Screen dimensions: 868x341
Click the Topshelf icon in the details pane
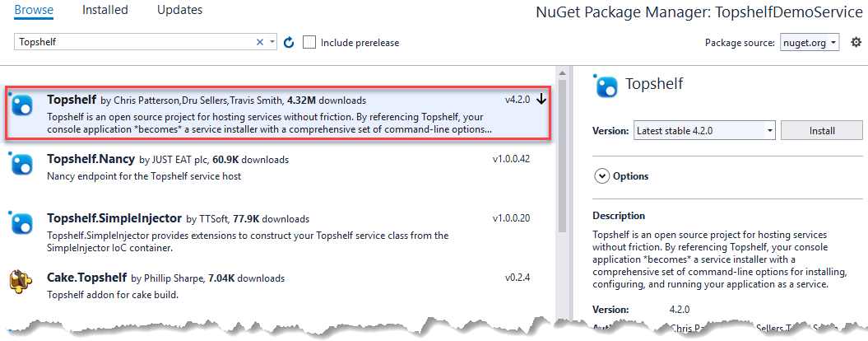(605, 85)
